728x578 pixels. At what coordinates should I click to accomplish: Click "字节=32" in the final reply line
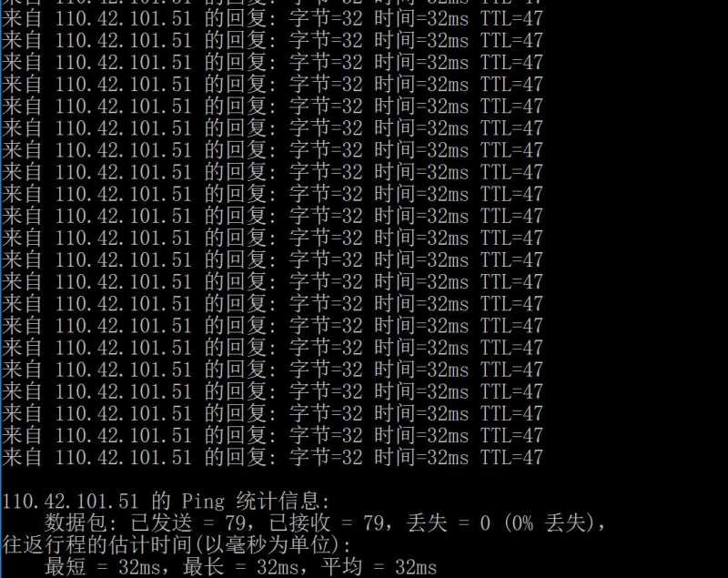tap(326, 457)
